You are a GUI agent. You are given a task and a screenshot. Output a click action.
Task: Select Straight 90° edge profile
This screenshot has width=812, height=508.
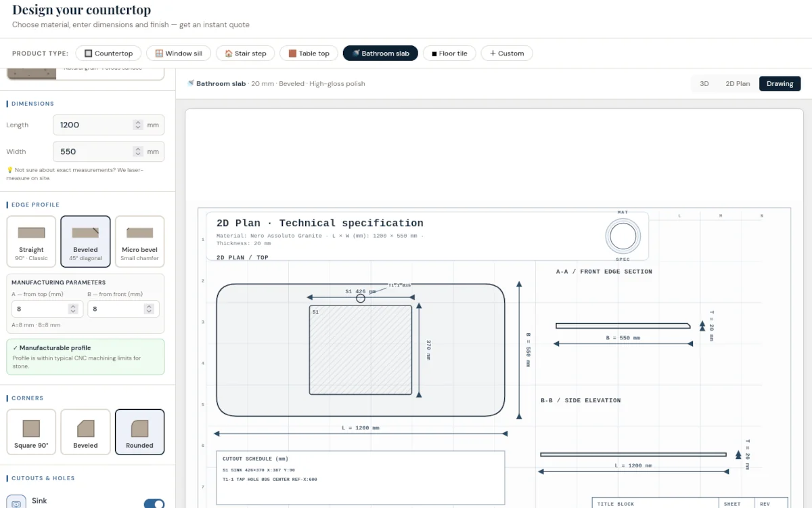31,242
